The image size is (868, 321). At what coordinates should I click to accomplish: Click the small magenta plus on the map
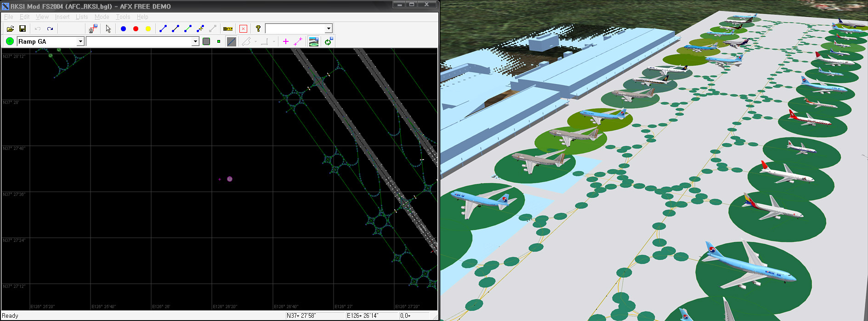(x=220, y=179)
